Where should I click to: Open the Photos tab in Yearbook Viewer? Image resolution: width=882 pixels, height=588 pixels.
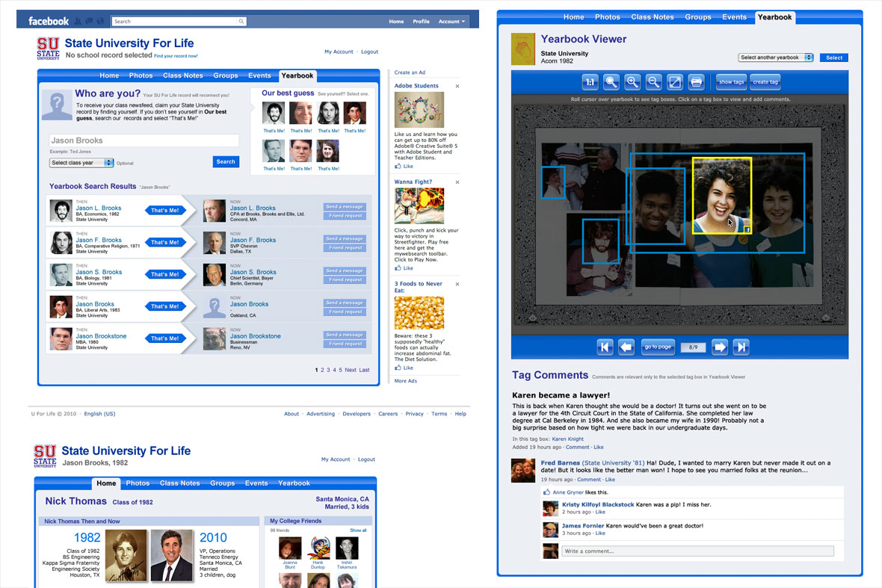pos(608,17)
